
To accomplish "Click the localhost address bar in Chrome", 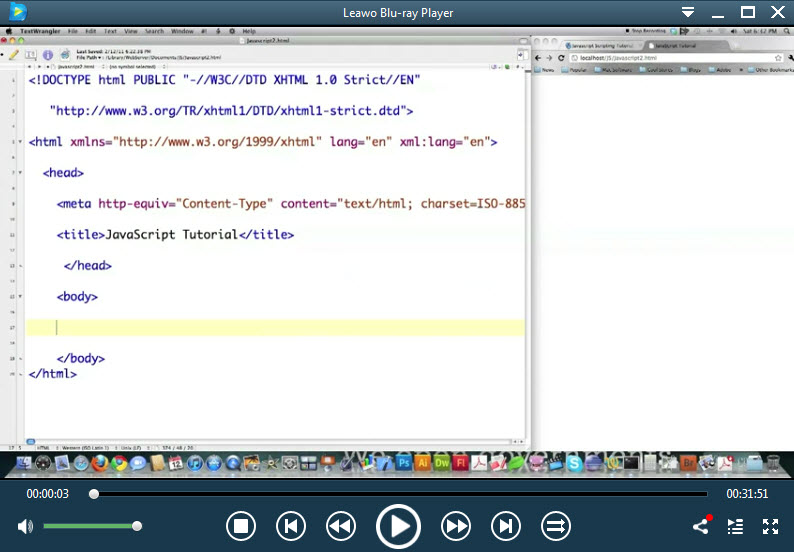I will pos(675,58).
